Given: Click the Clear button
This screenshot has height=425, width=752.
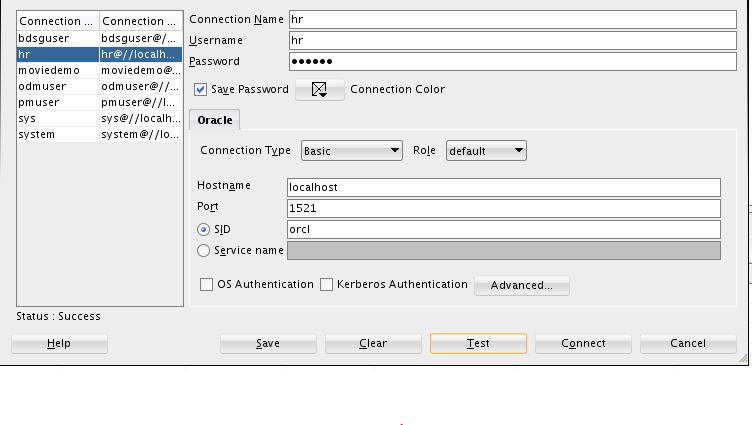Looking at the screenshot, I should tap(373, 343).
